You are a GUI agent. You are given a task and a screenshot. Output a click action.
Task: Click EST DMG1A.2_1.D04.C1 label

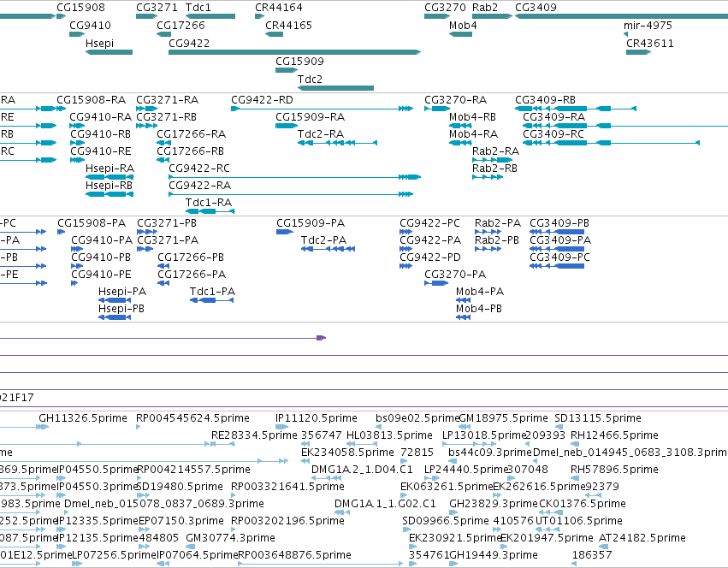click(x=362, y=470)
